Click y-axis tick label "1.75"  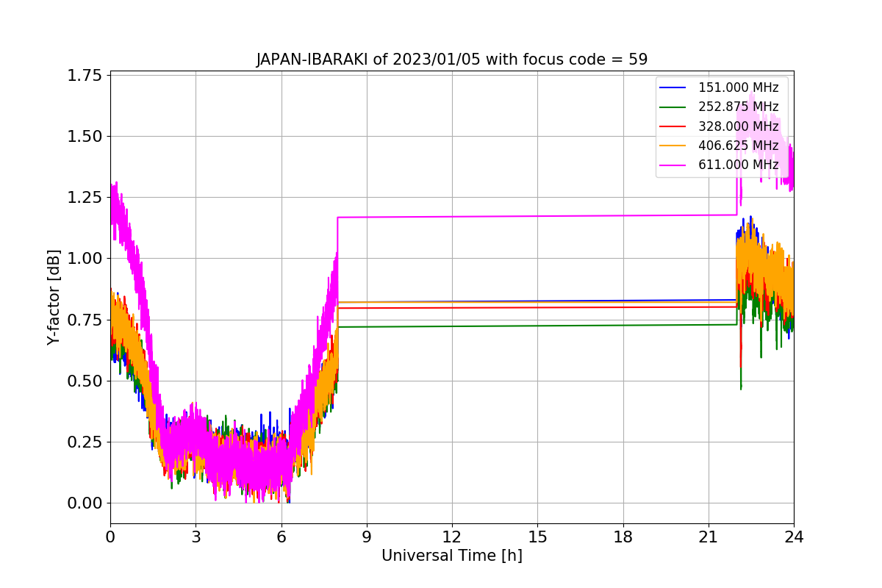(x=85, y=75)
